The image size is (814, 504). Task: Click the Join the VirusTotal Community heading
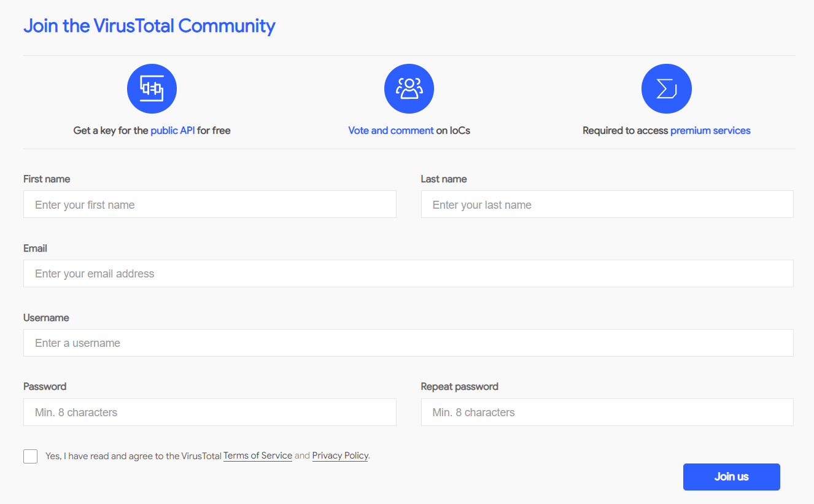click(x=149, y=26)
